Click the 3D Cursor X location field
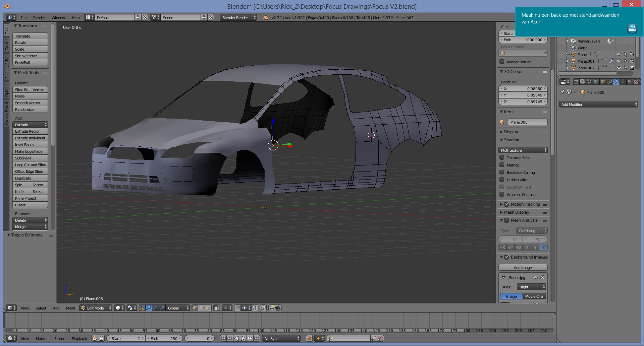Image resolution: width=644 pixels, height=346 pixels. click(x=523, y=89)
